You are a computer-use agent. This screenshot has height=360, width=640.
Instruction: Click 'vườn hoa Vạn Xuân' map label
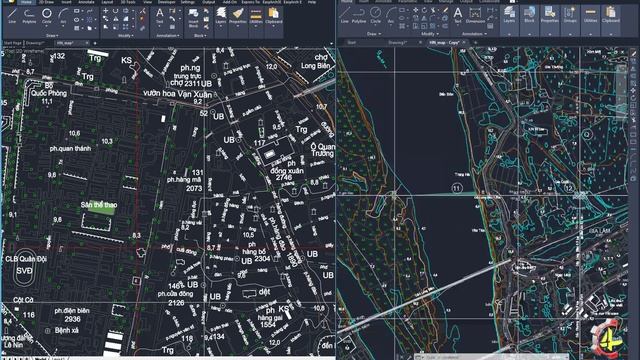tap(178, 94)
